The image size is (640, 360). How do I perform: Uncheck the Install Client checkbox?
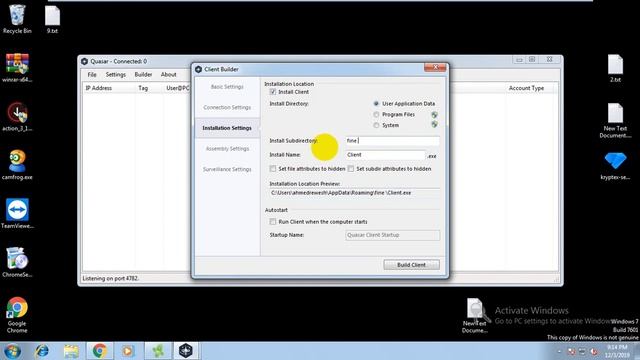273,92
